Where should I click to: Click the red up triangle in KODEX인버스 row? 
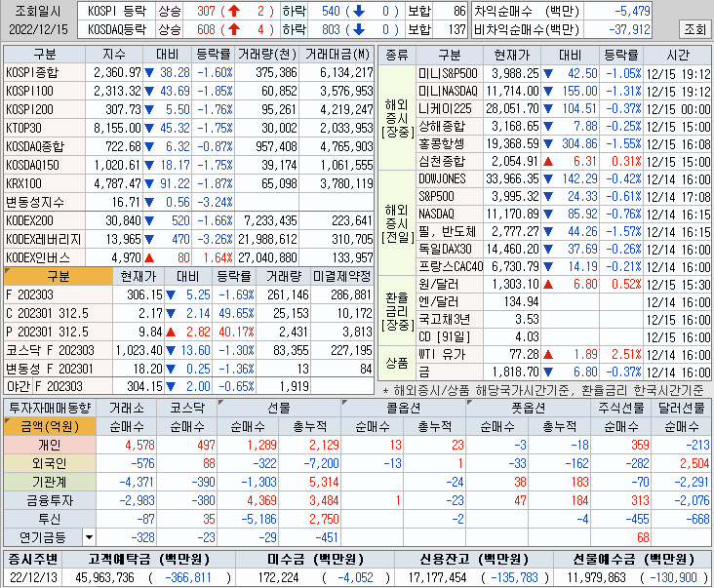pos(149,258)
